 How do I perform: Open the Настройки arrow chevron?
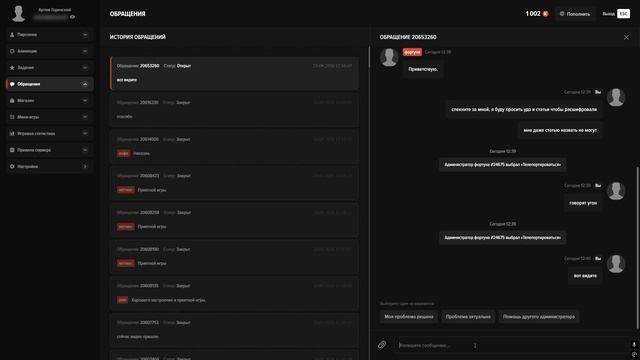pyautogui.click(x=85, y=167)
